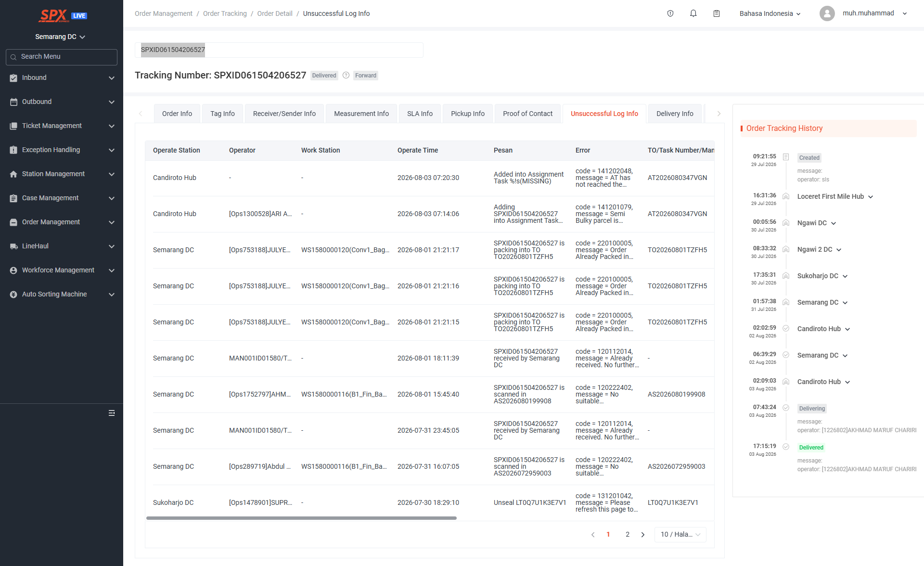This screenshot has height=566, width=924.
Task: Click the Operate Time column header
Action: (418, 151)
